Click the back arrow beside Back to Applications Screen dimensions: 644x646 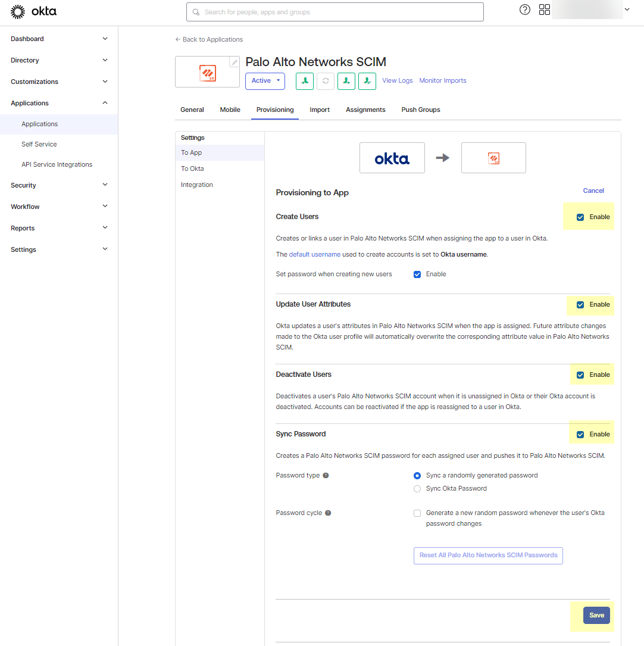coord(178,39)
